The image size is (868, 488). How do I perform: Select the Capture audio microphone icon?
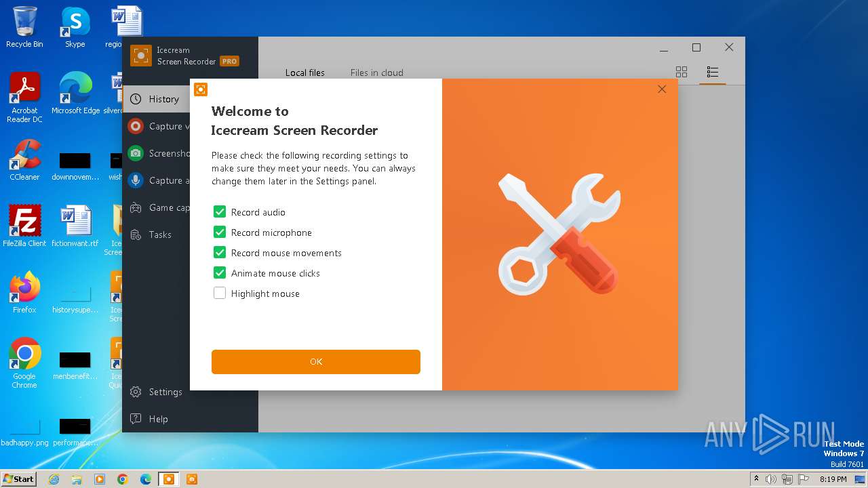pyautogui.click(x=136, y=180)
